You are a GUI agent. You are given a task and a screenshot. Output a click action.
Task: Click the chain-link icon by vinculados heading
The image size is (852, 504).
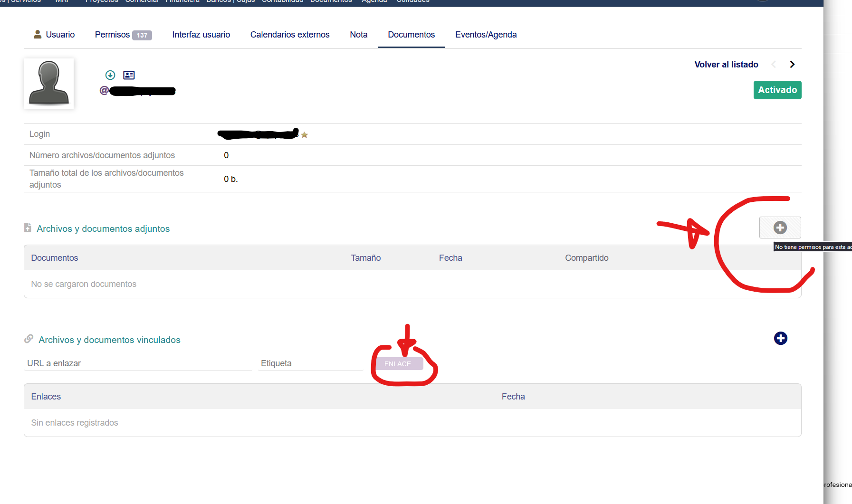coord(29,339)
